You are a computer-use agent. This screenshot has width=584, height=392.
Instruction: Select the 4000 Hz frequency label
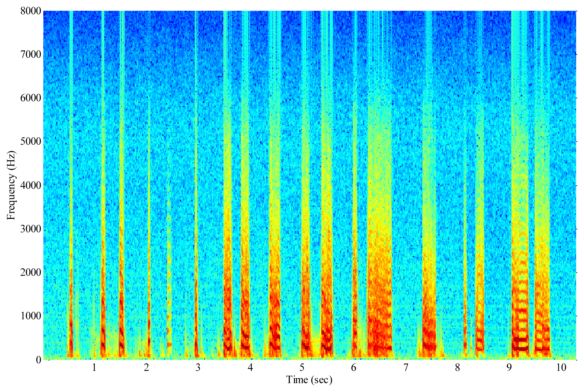pyautogui.click(x=31, y=185)
